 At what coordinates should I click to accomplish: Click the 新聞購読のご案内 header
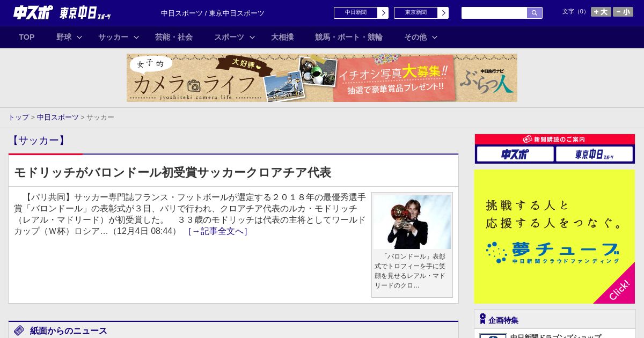pyautogui.click(x=554, y=139)
